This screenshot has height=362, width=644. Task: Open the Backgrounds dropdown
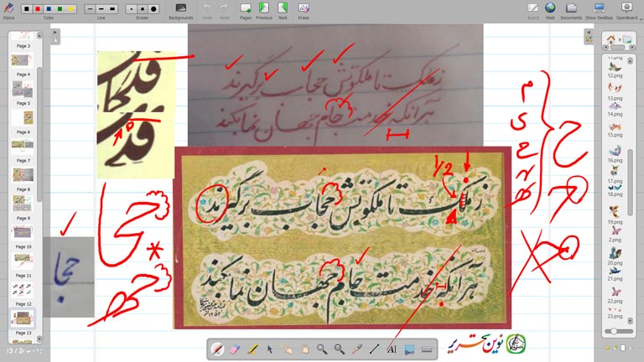click(180, 9)
